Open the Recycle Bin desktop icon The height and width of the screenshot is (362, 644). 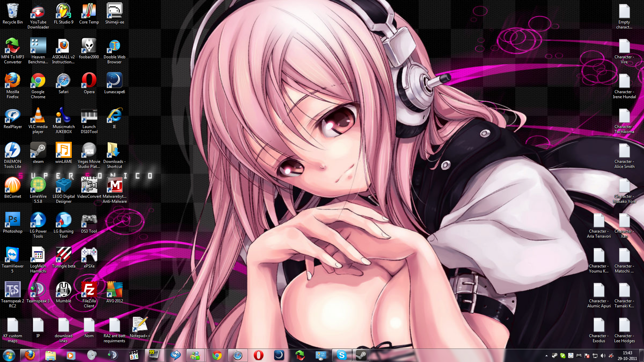[x=12, y=14]
